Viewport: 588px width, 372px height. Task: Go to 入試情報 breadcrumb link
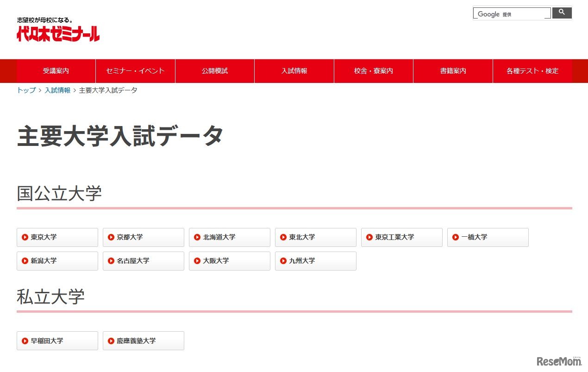click(57, 90)
